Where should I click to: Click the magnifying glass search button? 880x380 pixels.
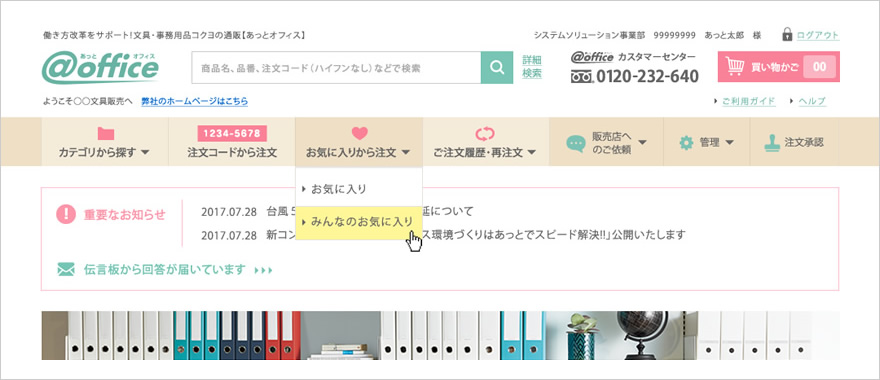pyautogui.click(x=497, y=67)
